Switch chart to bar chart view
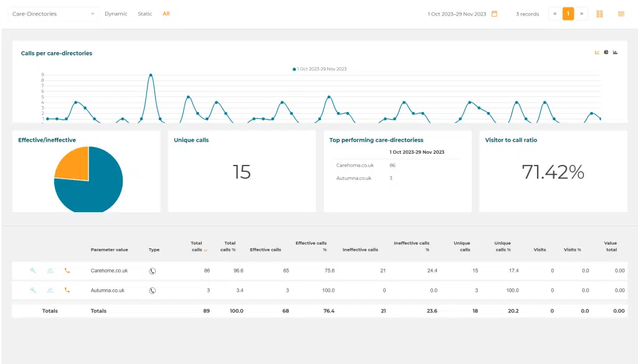638x364 pixels. pos(615,52)
